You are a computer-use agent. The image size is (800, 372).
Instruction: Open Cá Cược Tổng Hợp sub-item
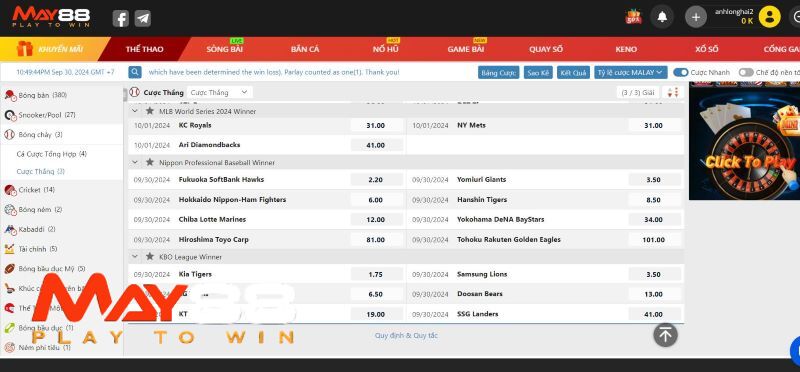52,154
